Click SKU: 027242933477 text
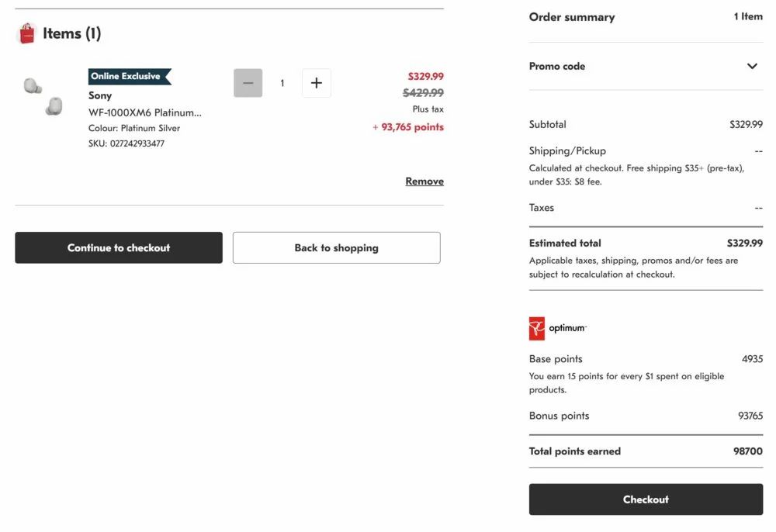 tap(126, 143)
